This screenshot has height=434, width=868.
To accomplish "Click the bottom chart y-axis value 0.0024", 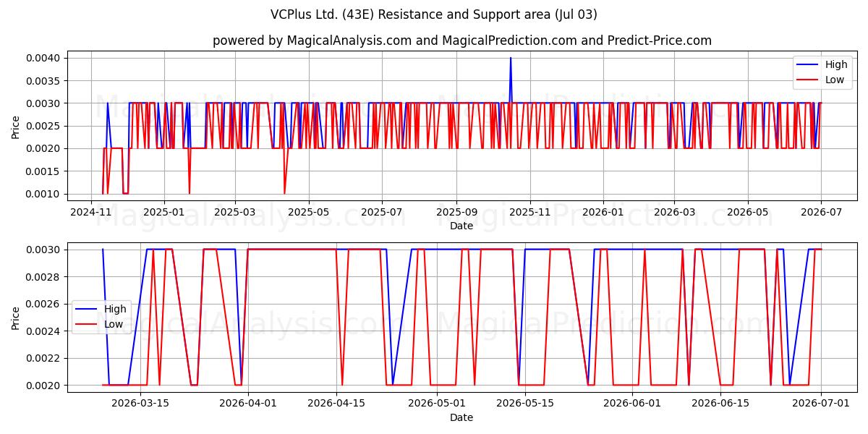I will coord(45,331).
